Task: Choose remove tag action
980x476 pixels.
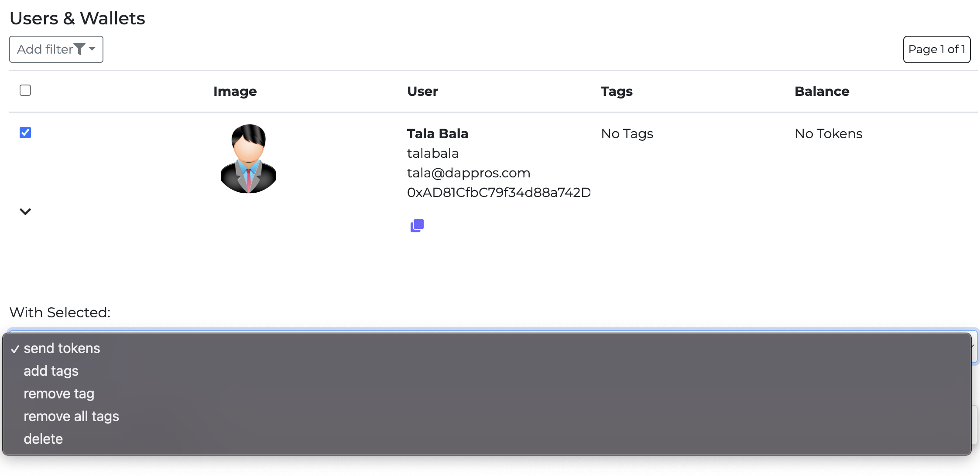Action: (x=59, y=394)
